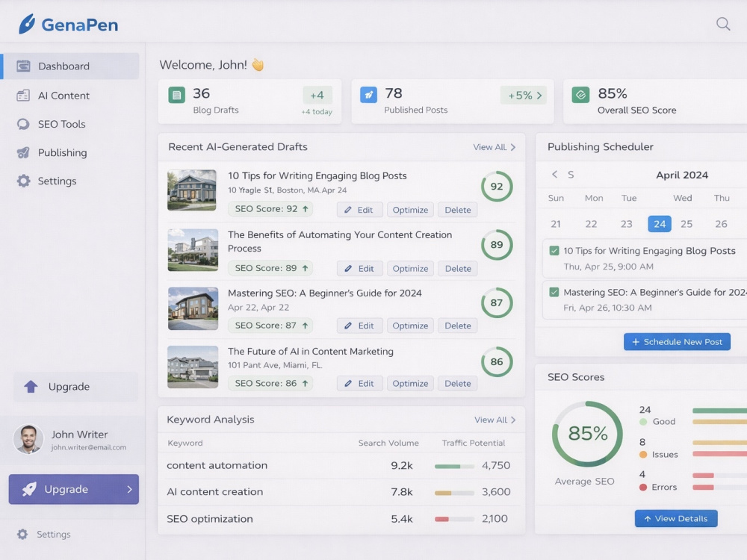The width and height of the screenshot is (747, 560).
Task: Click the 'SEO Score: 92' badge
Action: tap(270, 208)
